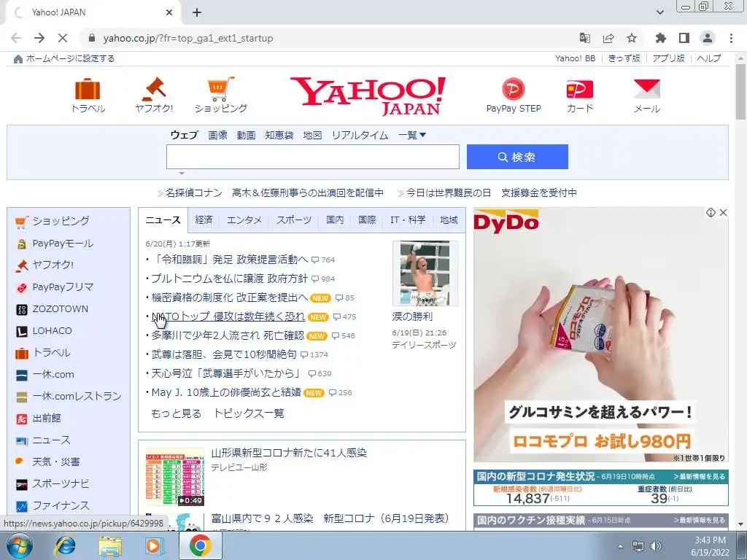
Task: Launch Internet Explorer from the taskbar
Action: tap(65, 545)
